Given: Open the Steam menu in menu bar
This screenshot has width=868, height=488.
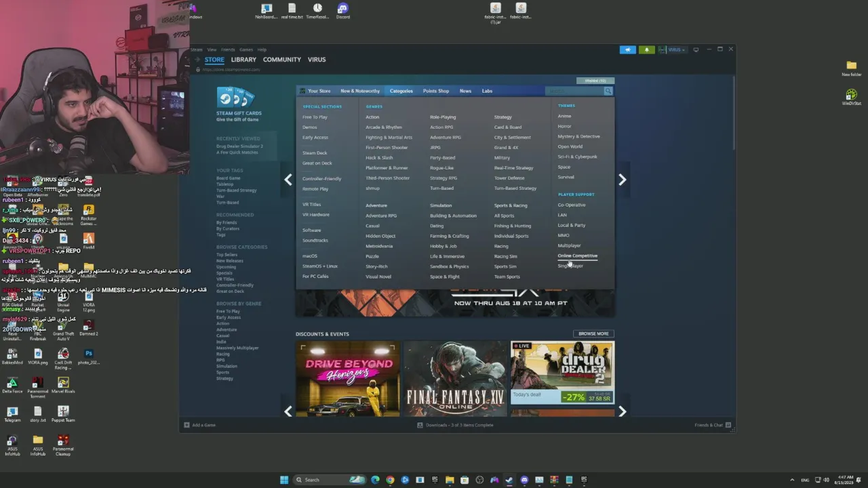Looking at the screenshot, I should [x=196, y=49].
